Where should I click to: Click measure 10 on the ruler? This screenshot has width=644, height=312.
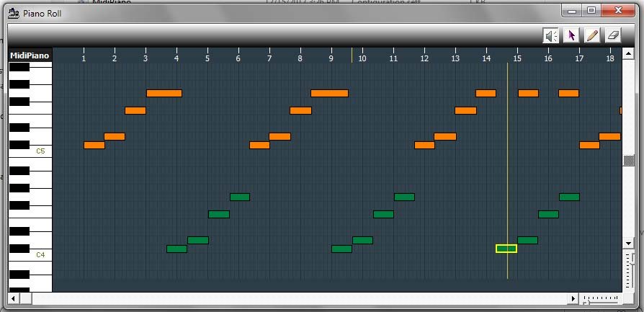coord(362,58)
